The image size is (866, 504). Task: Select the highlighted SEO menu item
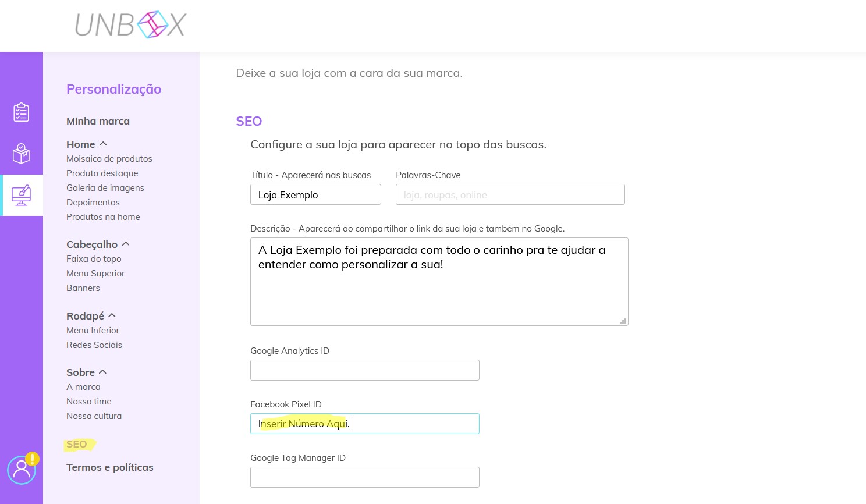pos(77,445)
